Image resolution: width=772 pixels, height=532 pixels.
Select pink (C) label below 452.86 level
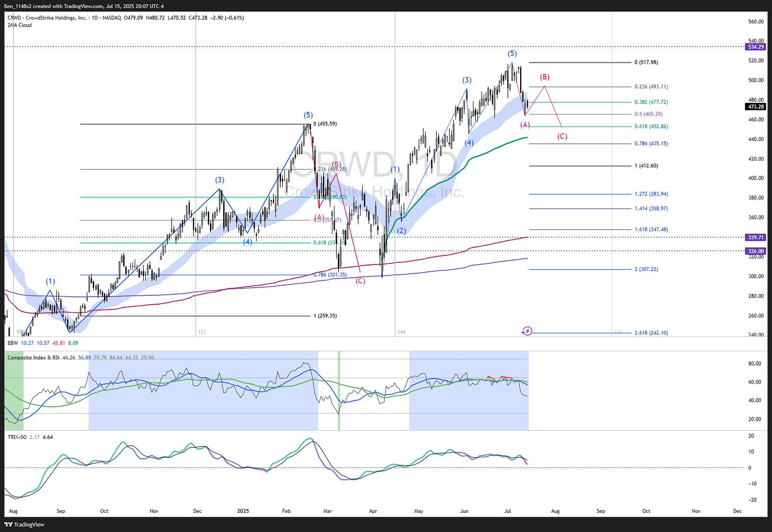coord(562,136)
